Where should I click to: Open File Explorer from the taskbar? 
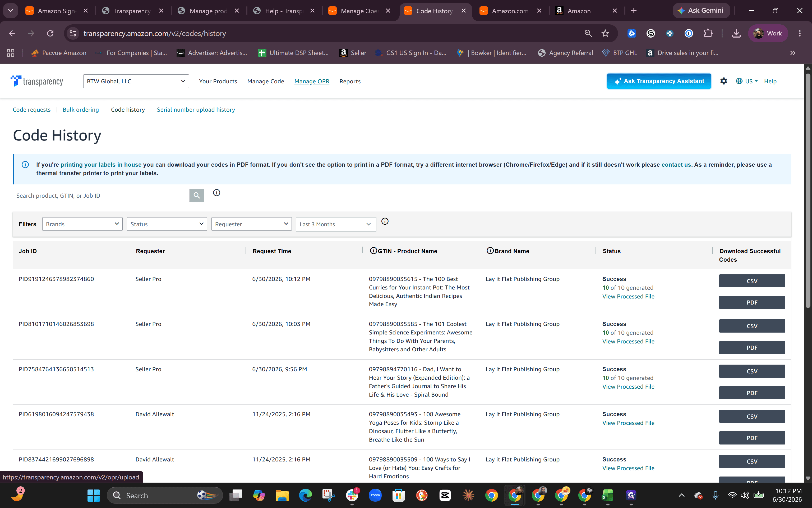pos(282,495)
